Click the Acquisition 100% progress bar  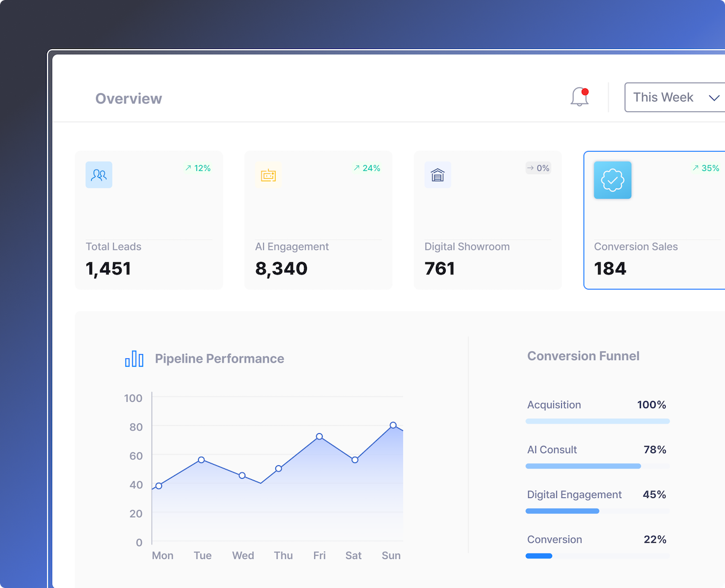597,421
